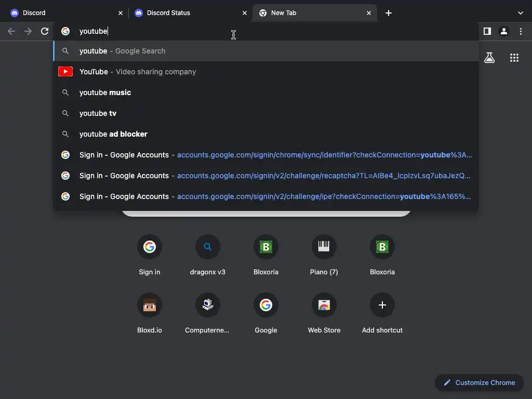Click in the address bar containing 'youtube'

pyautogui.click(x=266, y=31)
